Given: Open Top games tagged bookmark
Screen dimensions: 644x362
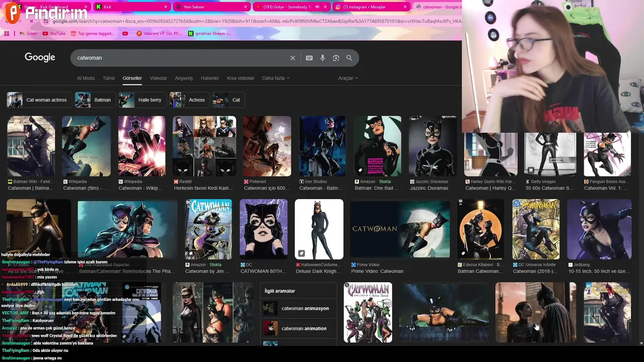Looking at the screenshot, I should coord(93,34).
